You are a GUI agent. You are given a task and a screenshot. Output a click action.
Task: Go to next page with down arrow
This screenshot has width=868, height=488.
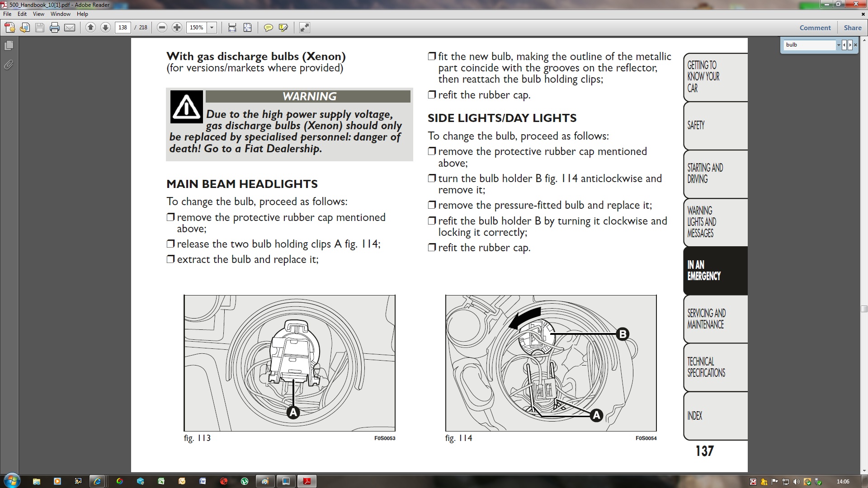(x=105, y=28)
